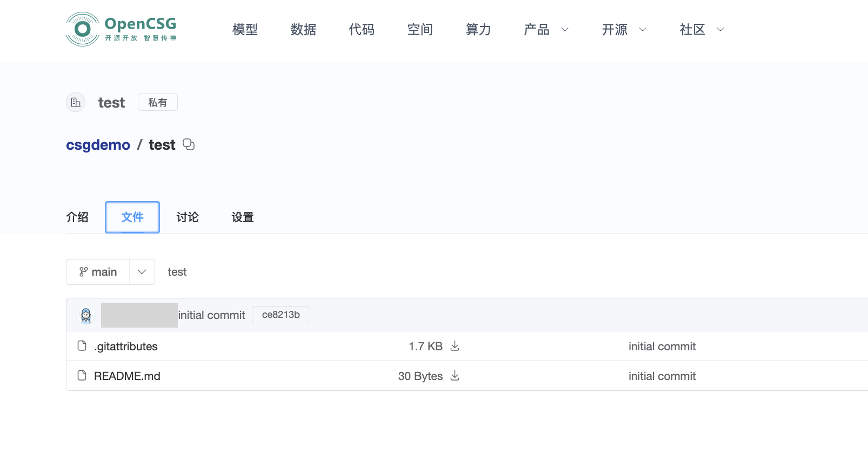Copy the repository name csgdemo/test
The width and height of the screenshot is (868, 453).
[189, 144]
